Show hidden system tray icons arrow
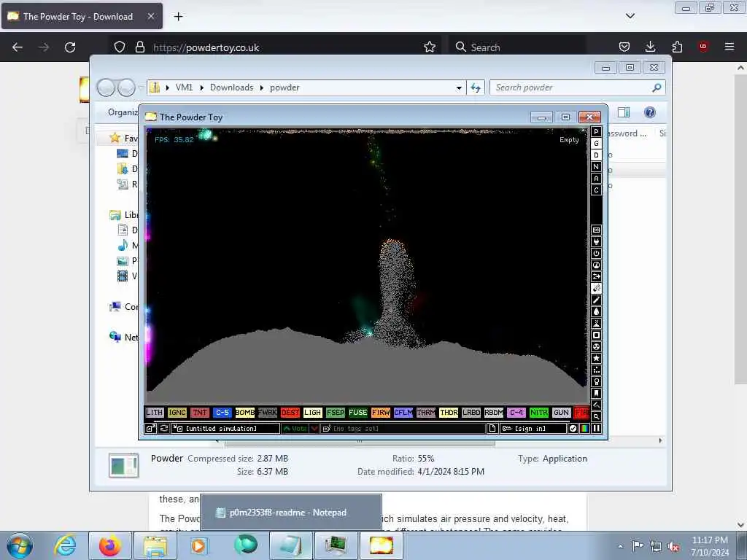Screen dimensions: 747x560 tap(620, 546)
